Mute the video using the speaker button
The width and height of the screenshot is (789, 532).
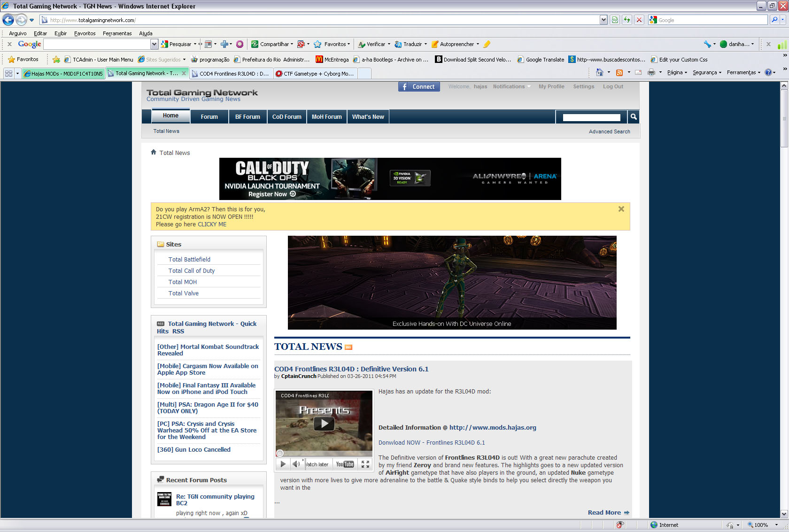[x=296, y=464]
